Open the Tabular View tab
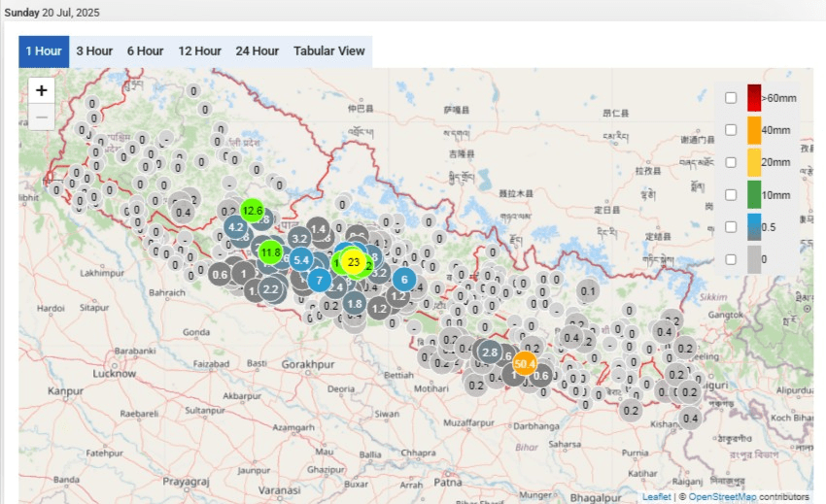 [x=329, y=51]
